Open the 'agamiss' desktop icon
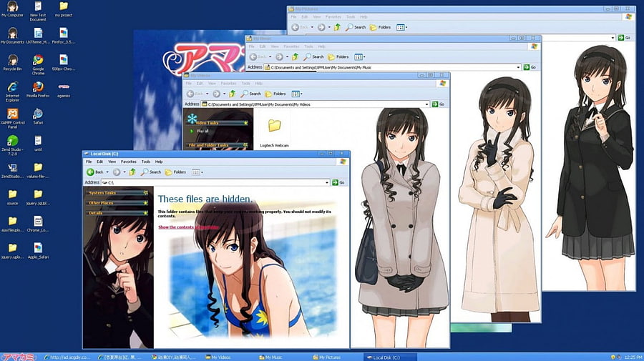The height and width of the screenshot is (361, 644). [x=64, y=90]
